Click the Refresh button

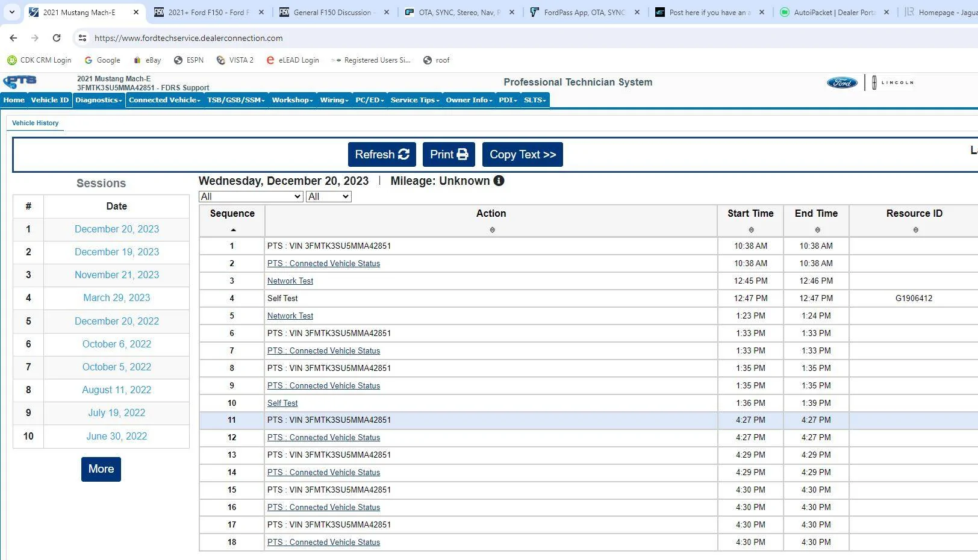(x=382, y=155)
